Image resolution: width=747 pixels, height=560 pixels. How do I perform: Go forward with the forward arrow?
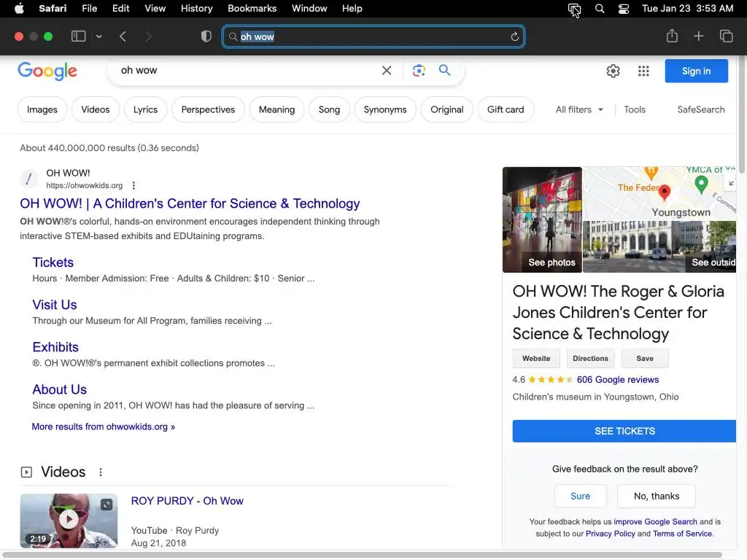pos(148,36)
